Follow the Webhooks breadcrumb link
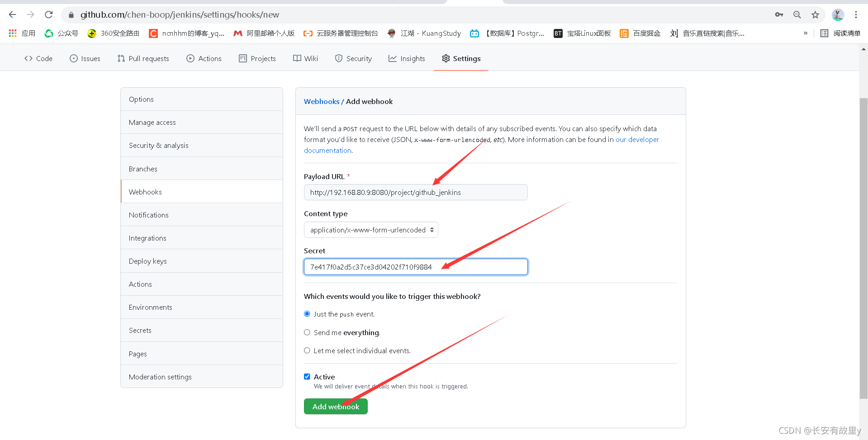Viewport: 868px width, 440px height. (x=322, y=101)
